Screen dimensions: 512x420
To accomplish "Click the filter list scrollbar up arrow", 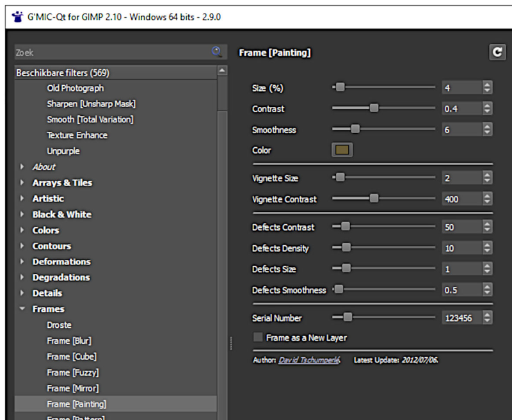I will (x=222, y=70).
